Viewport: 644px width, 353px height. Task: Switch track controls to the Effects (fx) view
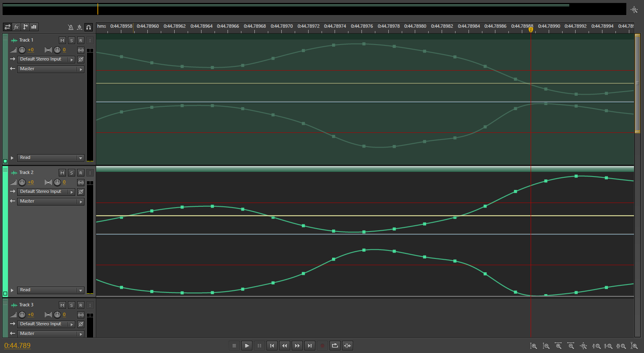point(16,27)
